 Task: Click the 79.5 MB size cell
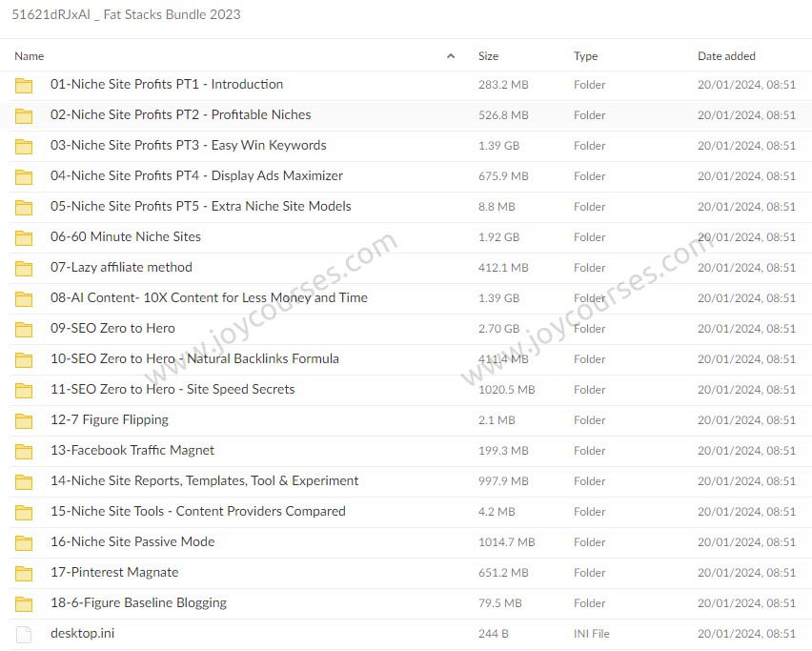click(499, 604)
